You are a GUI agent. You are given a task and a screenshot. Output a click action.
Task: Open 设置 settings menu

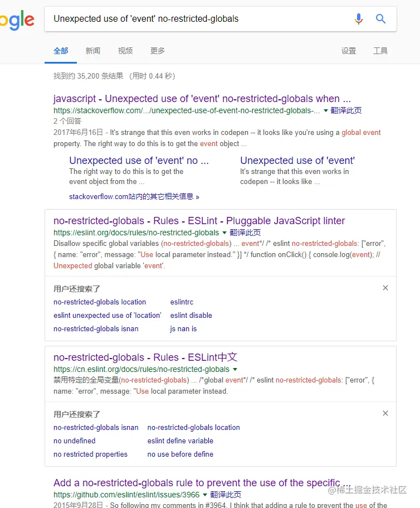point(349,51)
